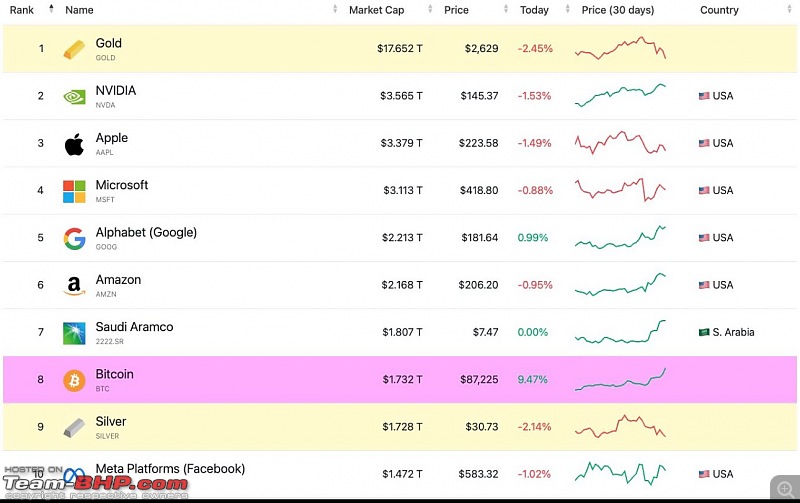Open the Saudi Aramco link
This screenshot has height=503, width=800.
pos(134,327)
